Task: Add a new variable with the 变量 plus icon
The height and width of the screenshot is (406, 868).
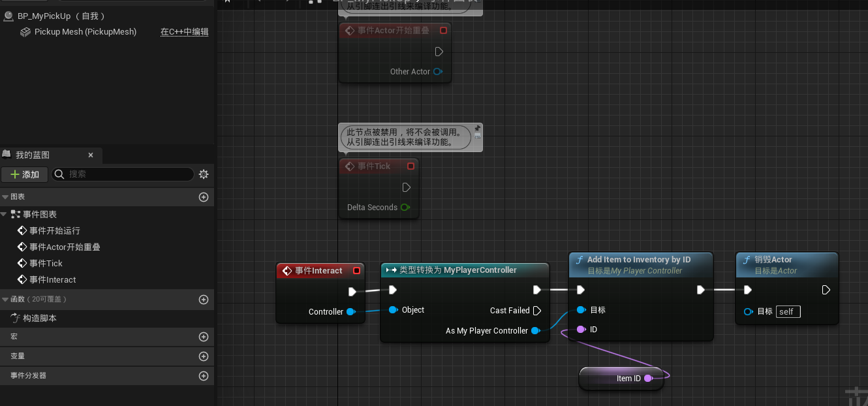Action: click(203, 356)
